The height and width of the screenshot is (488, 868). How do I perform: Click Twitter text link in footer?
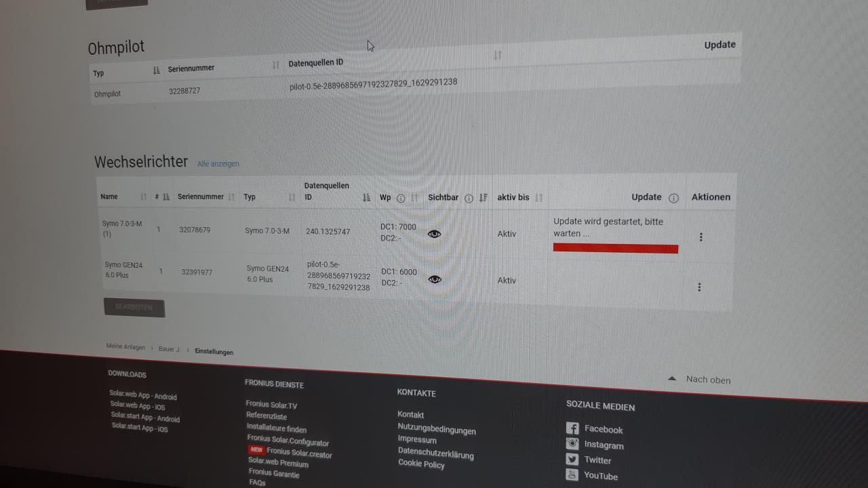[598, 460]
